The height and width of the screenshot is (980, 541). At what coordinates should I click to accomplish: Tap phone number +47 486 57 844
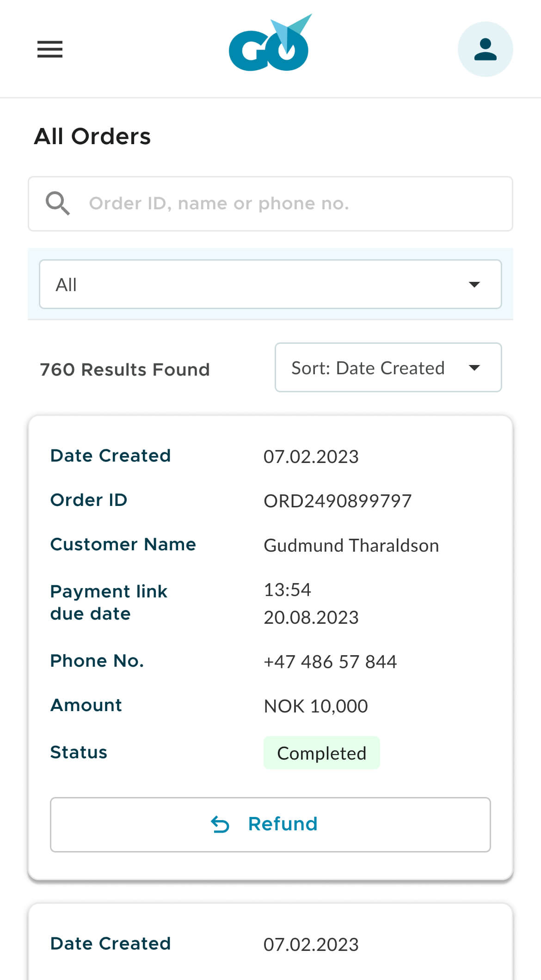(x=330, y=662)
